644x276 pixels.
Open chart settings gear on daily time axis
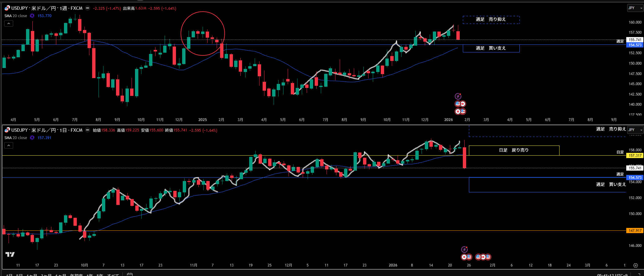[635, 265]
